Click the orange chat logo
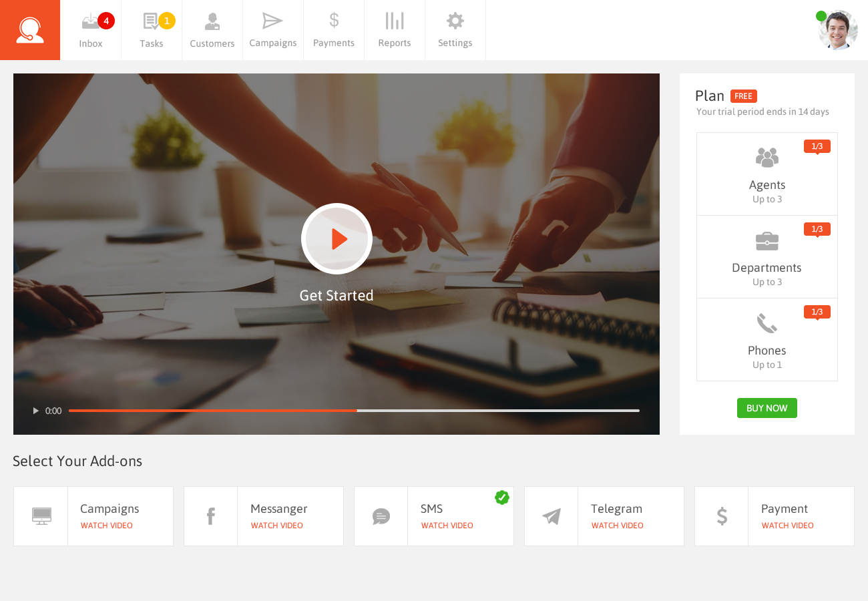This screenshot has height=601, width=868. click(29, 29)
